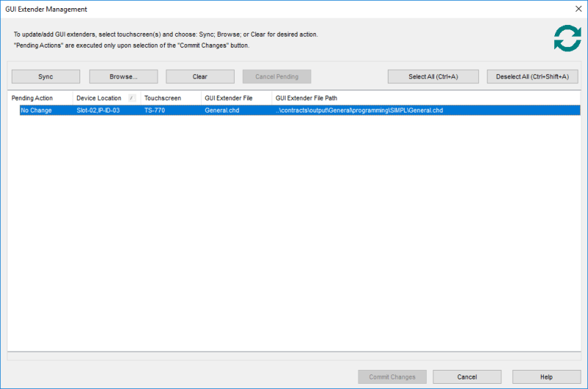Open the Browse... file dialog
This screenshot has height=389, width=588.
point(124,76)
